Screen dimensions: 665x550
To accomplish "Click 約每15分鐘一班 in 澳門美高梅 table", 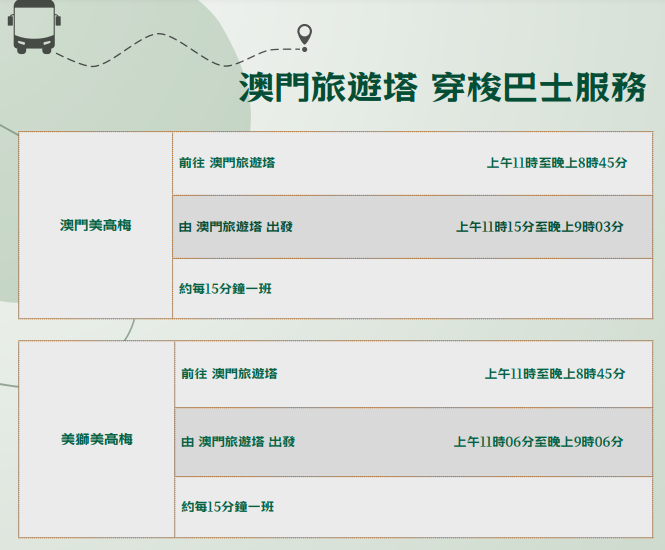I will [x=225, y=289].
